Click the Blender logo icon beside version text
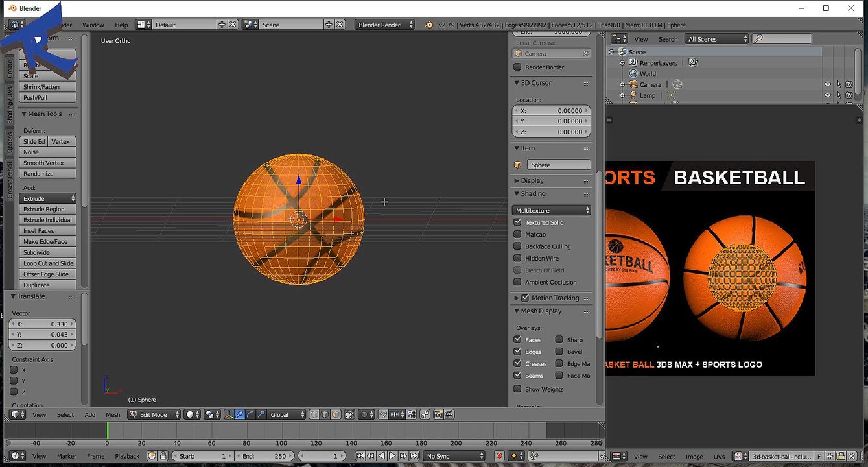Screen dimensions: 868x467 coord(428,25)
